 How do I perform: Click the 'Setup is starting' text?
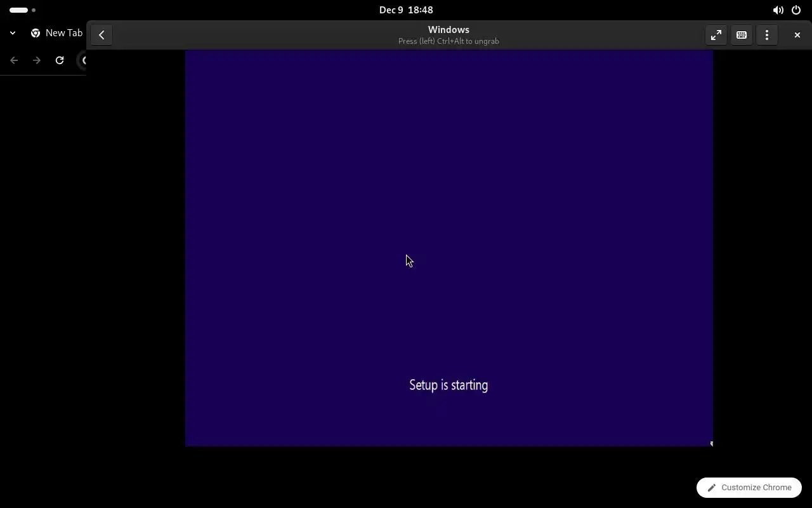point(449,385)
